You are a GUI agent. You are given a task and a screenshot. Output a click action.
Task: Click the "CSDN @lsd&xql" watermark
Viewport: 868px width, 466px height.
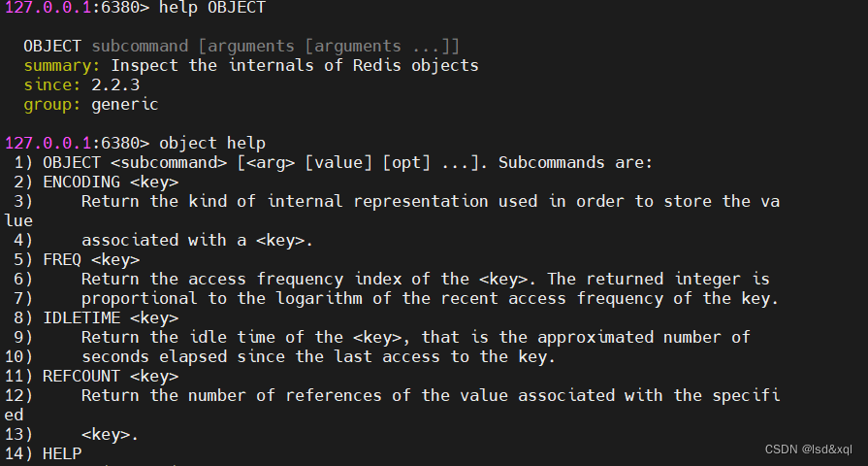tap(808, 449)
